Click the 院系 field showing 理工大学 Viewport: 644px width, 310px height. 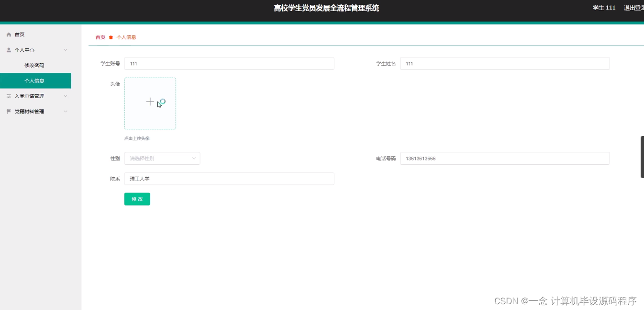(229, 178)
